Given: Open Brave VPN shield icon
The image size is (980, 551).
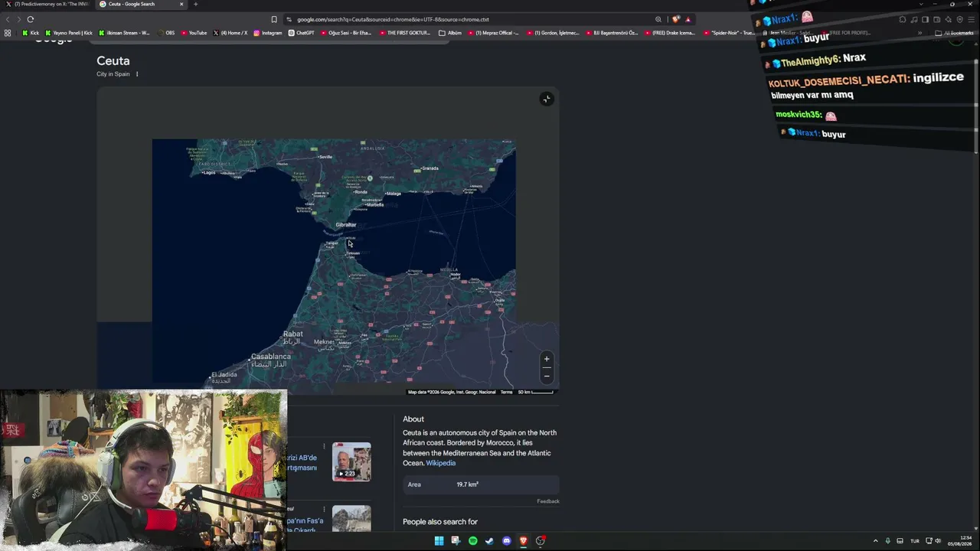Looking at the screenshot, I should coord(960,19).
